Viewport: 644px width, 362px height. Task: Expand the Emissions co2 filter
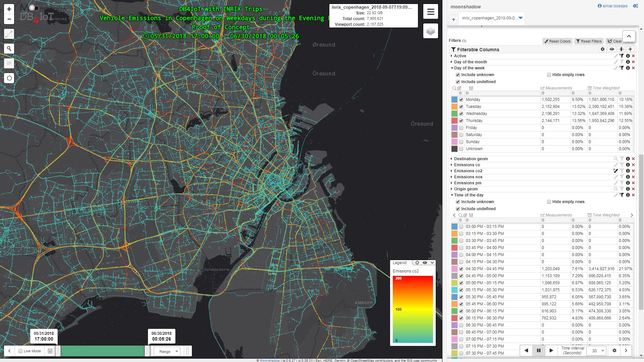coord(452,171)
